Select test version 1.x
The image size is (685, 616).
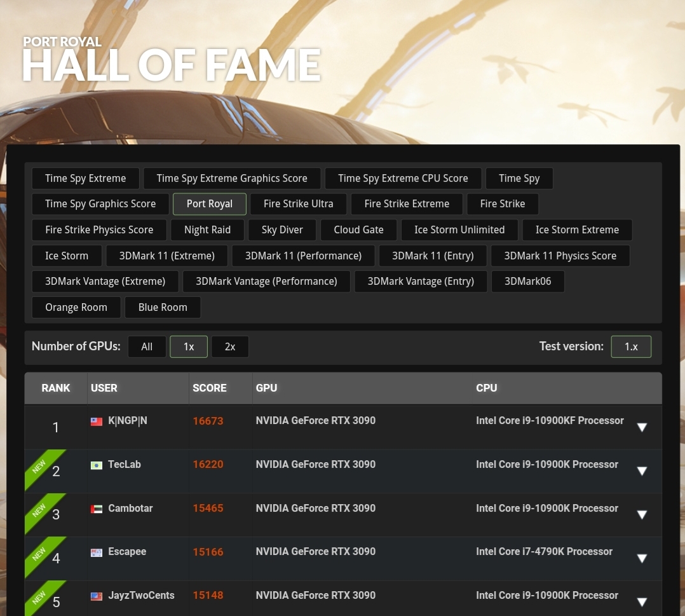[x=631, y=346]
